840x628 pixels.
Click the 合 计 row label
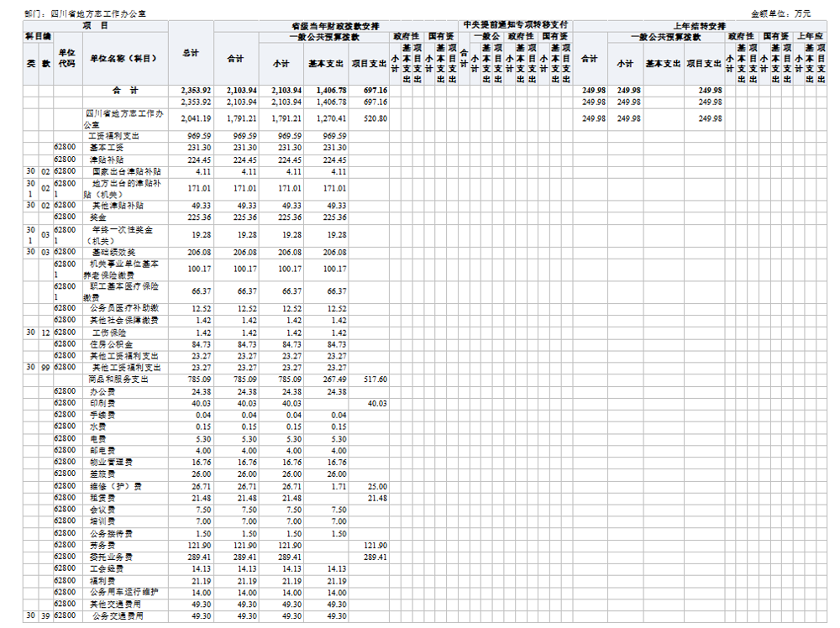pos(123,90)
